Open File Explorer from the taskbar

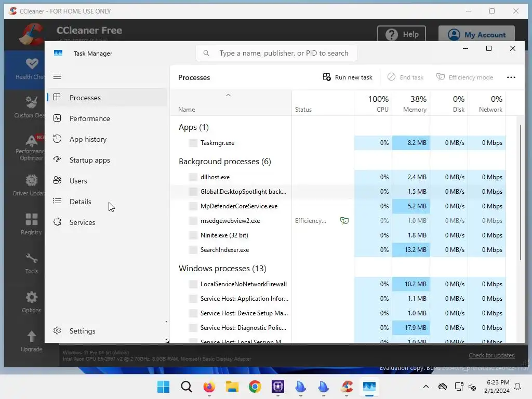pos(232,387)
